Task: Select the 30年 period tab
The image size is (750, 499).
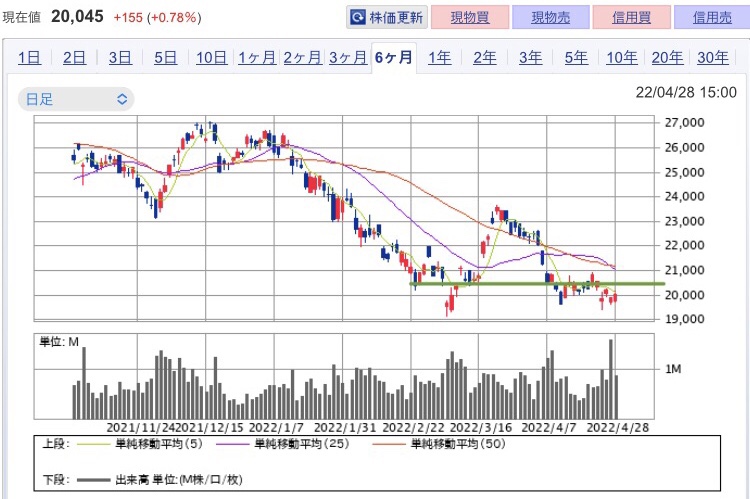Action: [x=713, y=58]
